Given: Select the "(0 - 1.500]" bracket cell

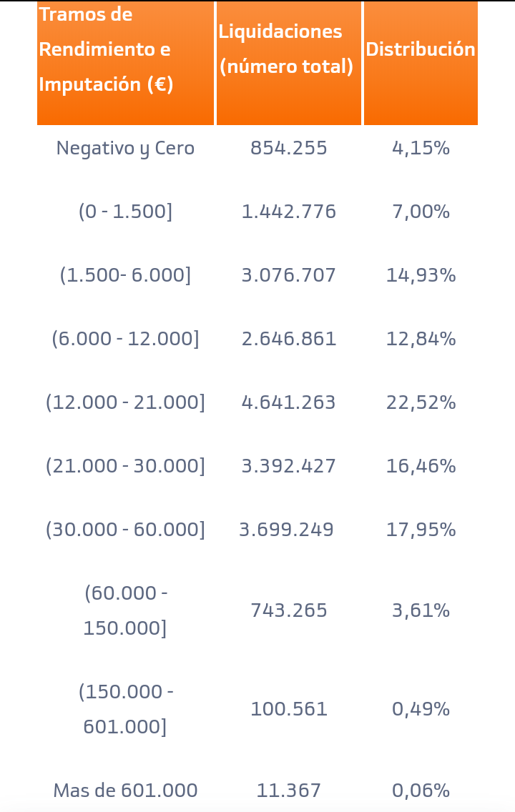Looking at the screenshot, I should pos(125,212).
